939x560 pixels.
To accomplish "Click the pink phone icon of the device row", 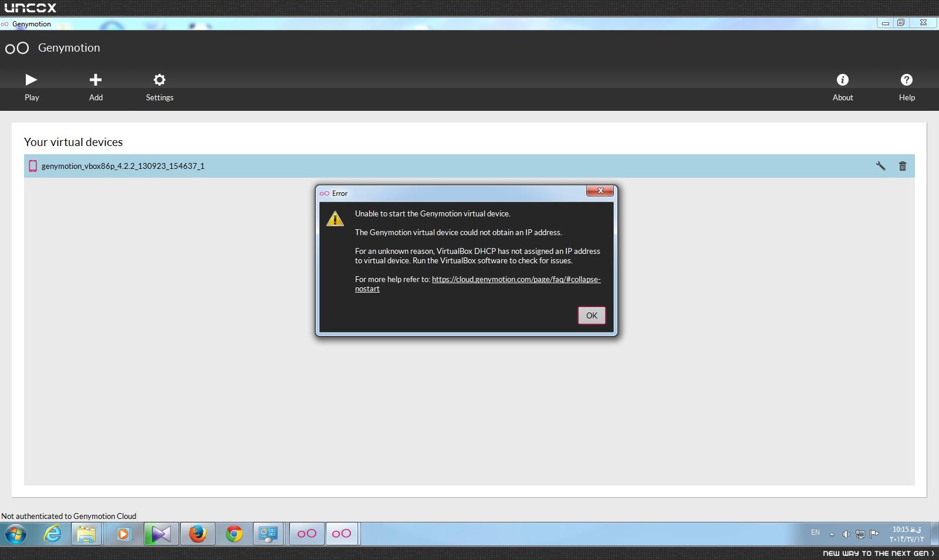I will coord(33,166).
